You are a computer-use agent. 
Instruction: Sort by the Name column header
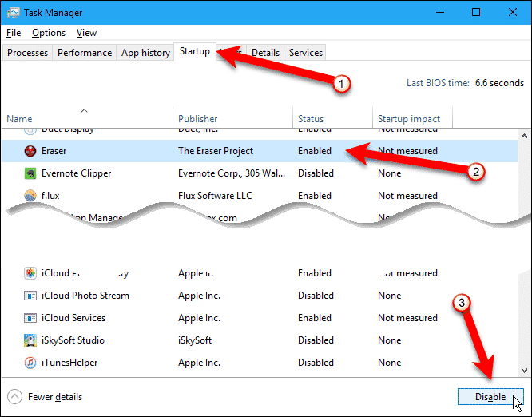tap(87, 118)
